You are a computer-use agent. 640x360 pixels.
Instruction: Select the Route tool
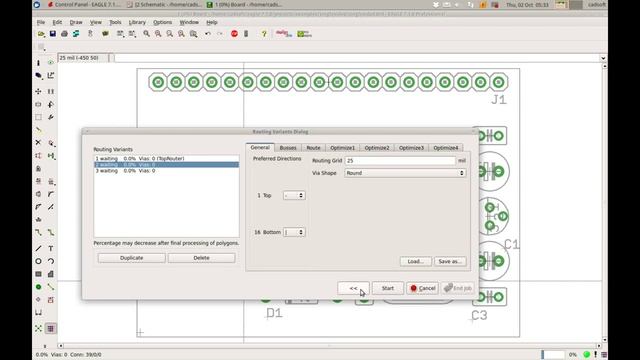pyautogui.click(x=38, y=233)
